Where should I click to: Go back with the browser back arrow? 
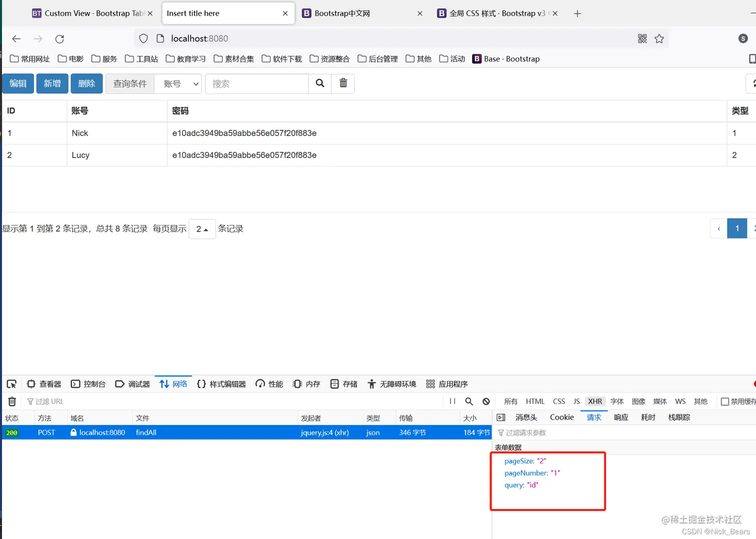(x=16, y=39)
